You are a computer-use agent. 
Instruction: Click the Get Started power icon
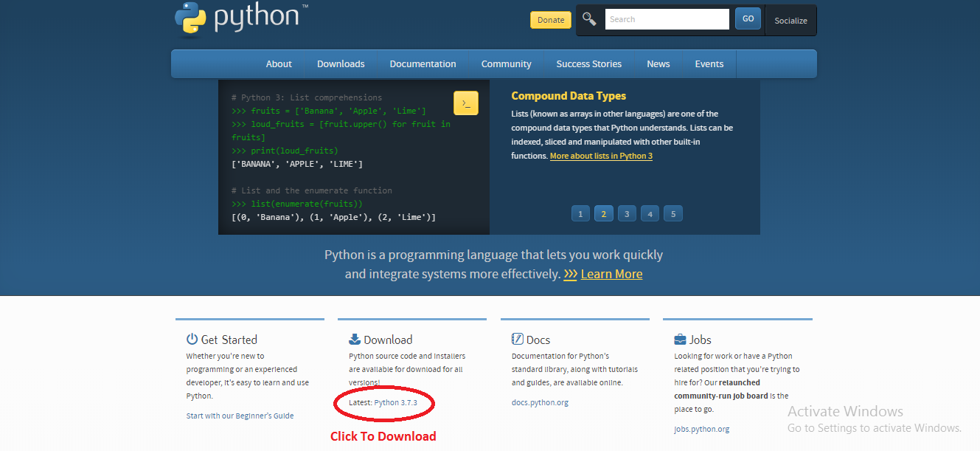191,339
